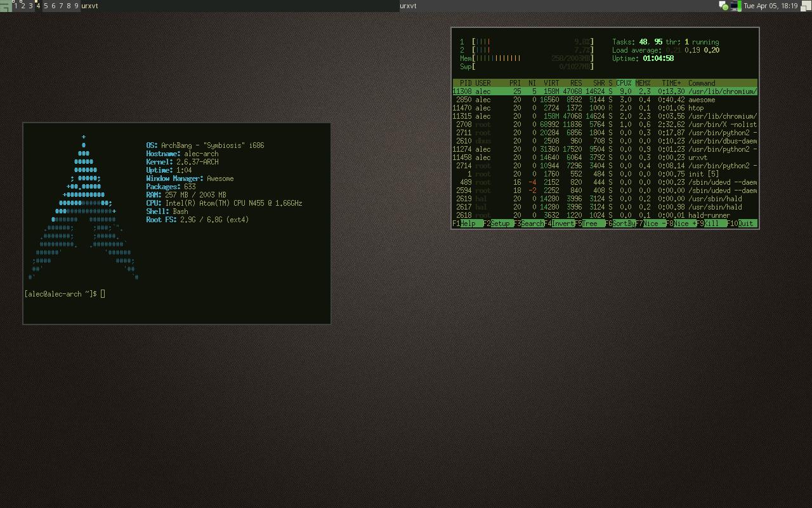Open the power monitor tray icon
Viewport: 812px width, 508px height.
[735, 6]
